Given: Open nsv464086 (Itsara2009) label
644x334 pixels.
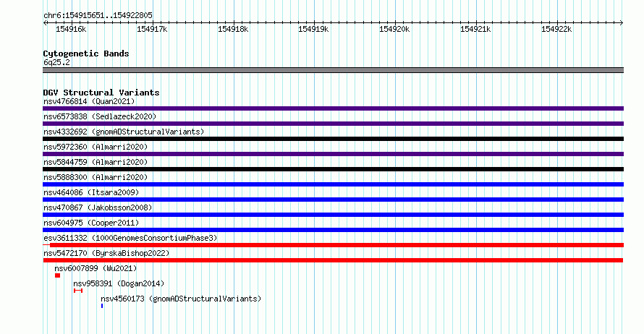Looking at the screenshot, I should (x=91, y=192).
